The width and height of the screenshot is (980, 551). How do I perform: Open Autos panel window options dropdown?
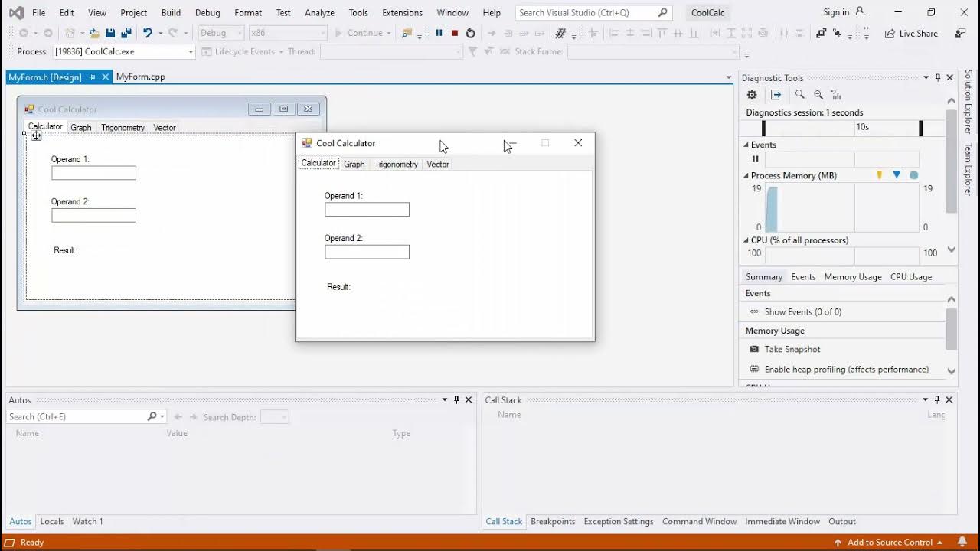point(444,399)
